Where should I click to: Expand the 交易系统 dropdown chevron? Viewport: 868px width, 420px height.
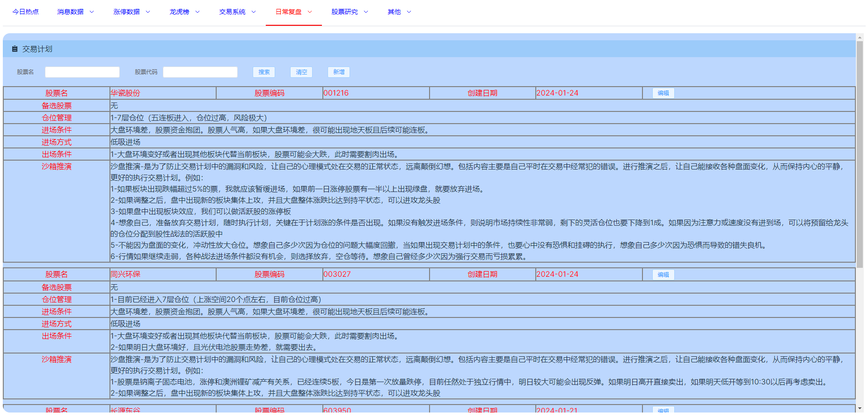point(254,12)
